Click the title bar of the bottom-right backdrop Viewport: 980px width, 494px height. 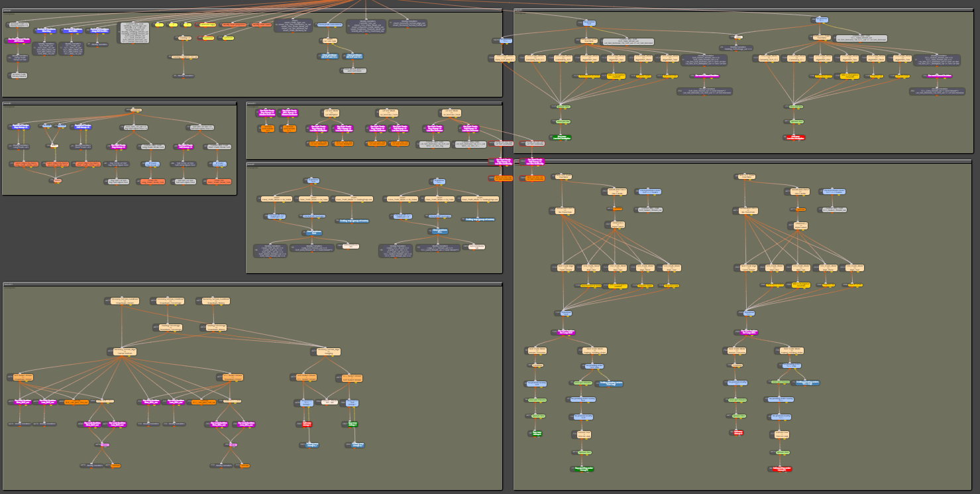[742, 161]
